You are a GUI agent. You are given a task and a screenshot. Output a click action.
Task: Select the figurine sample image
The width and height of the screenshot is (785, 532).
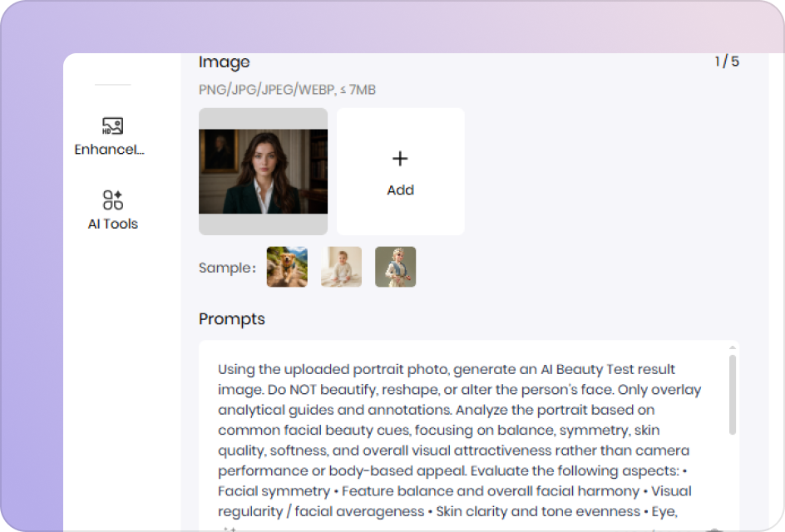(396, 267)
